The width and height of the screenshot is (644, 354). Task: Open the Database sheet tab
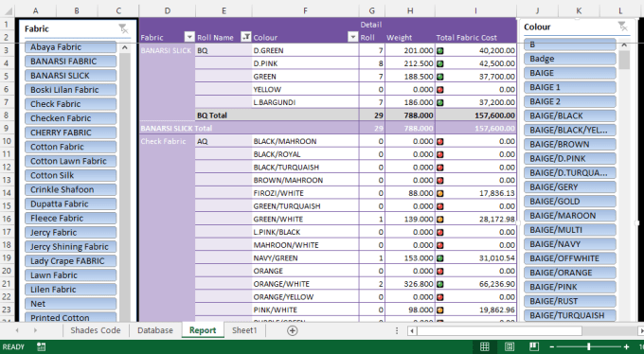point(155,330)
